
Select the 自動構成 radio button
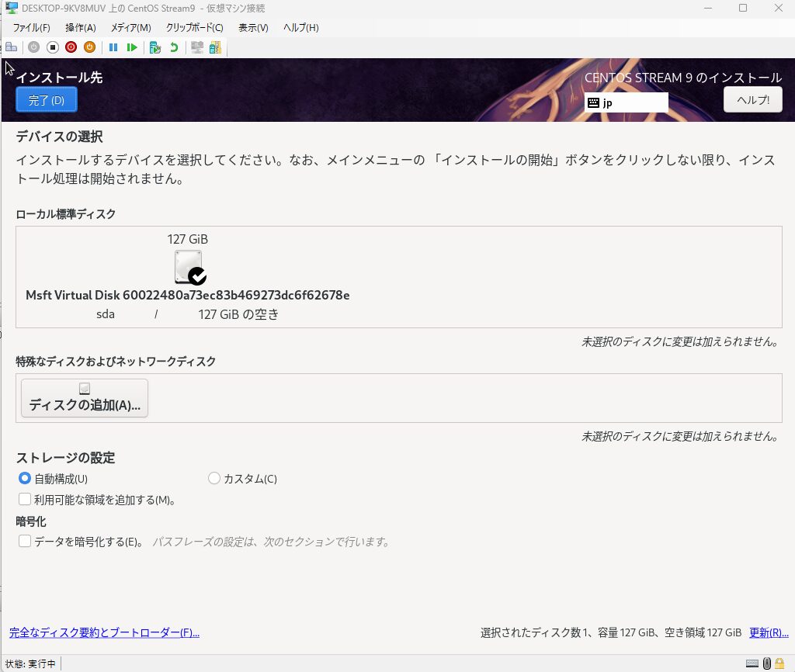(25, 479)
